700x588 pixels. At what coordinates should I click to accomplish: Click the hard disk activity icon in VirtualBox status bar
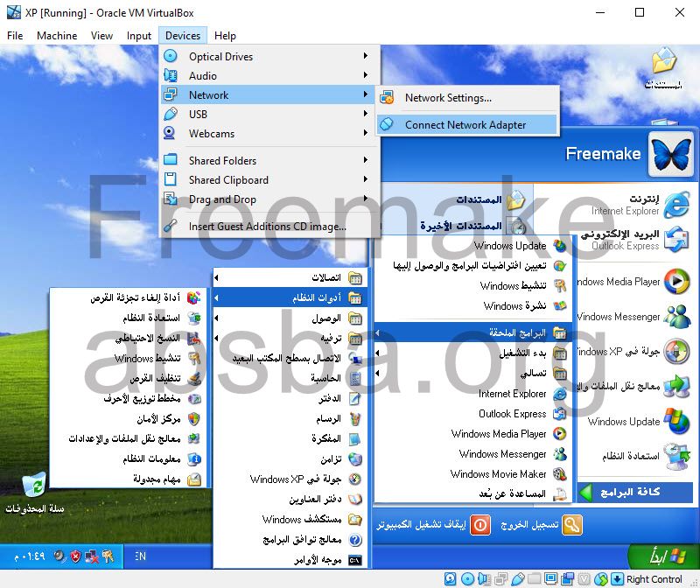451,579
